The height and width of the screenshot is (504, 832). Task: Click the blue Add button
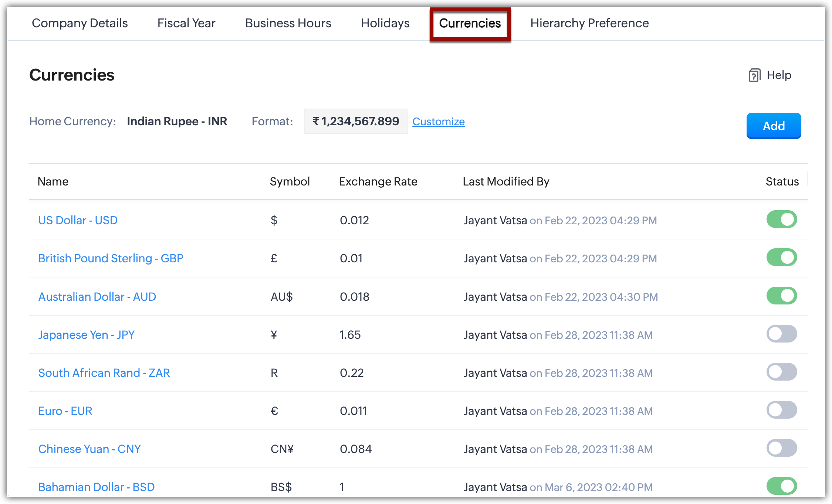(774, 126)
